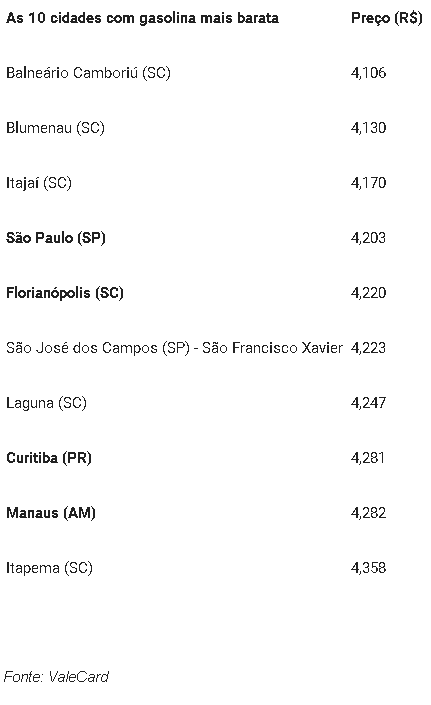Screen dimensions: 431x705
Task: Click the table title about cheapest gasoline cities
Action: [142, 18]
